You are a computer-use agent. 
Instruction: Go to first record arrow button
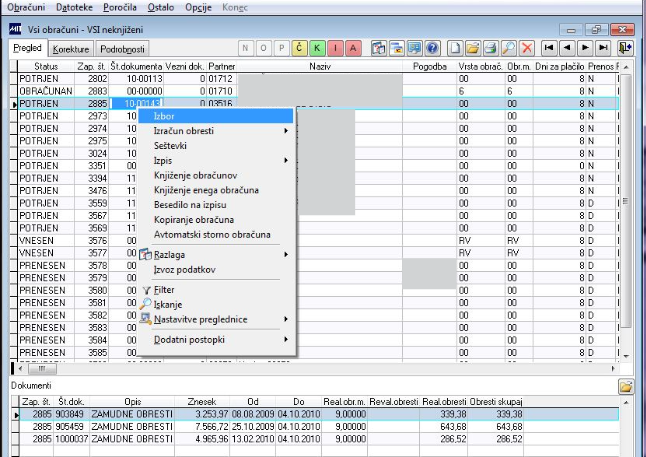[x=549, y=48]
